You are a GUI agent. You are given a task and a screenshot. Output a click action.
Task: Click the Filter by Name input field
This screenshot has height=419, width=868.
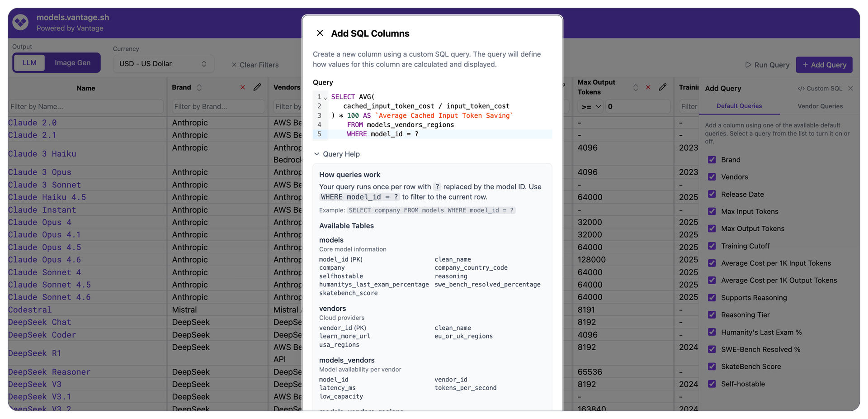(86, 106)
